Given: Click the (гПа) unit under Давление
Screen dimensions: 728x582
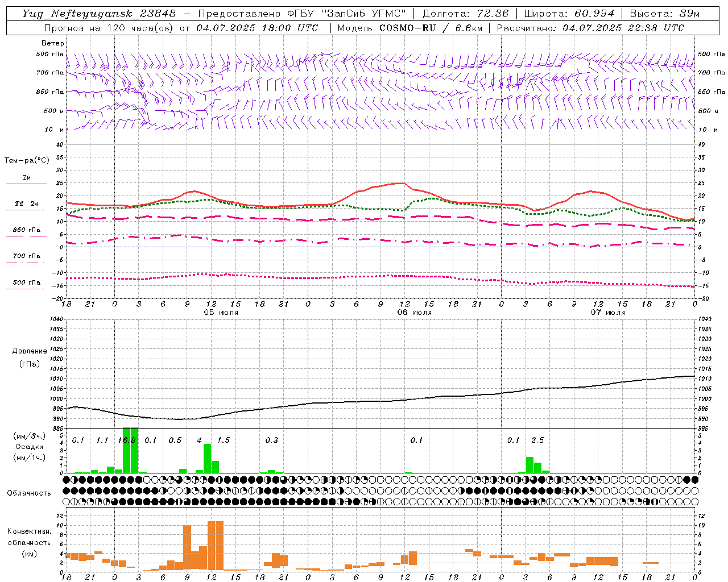Looking at the screenshot, I should coord(30,364).
